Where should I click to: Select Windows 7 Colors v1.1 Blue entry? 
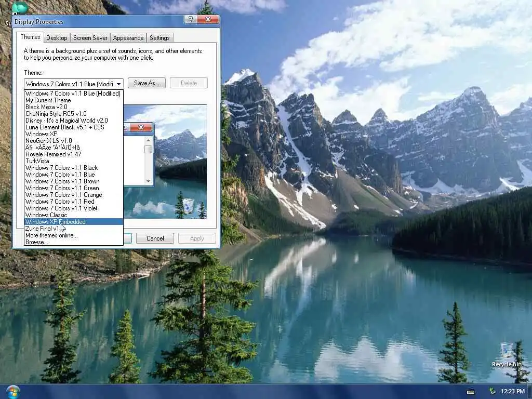tap(74, 175)
